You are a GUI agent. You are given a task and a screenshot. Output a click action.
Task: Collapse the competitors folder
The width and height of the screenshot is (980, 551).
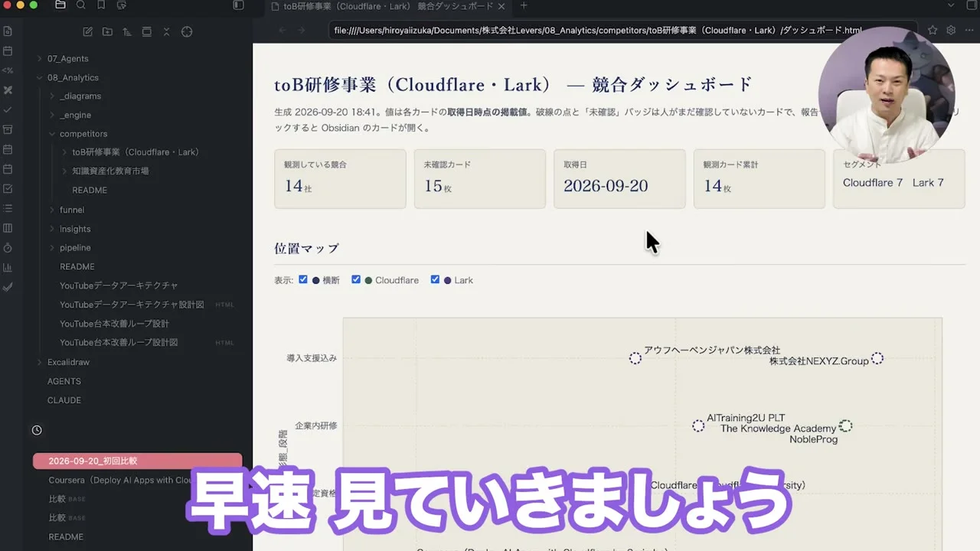pyautogui.click(x=83, y=134)
